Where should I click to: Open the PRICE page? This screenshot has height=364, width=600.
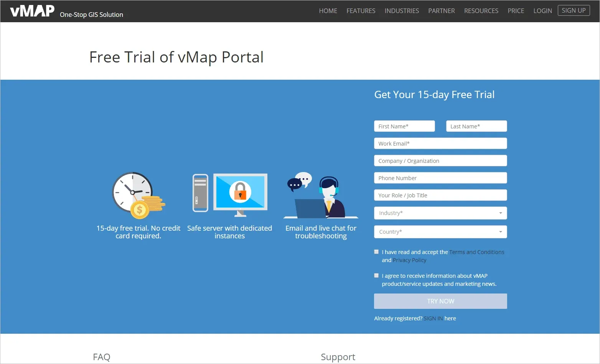click(x=516, y=11)
